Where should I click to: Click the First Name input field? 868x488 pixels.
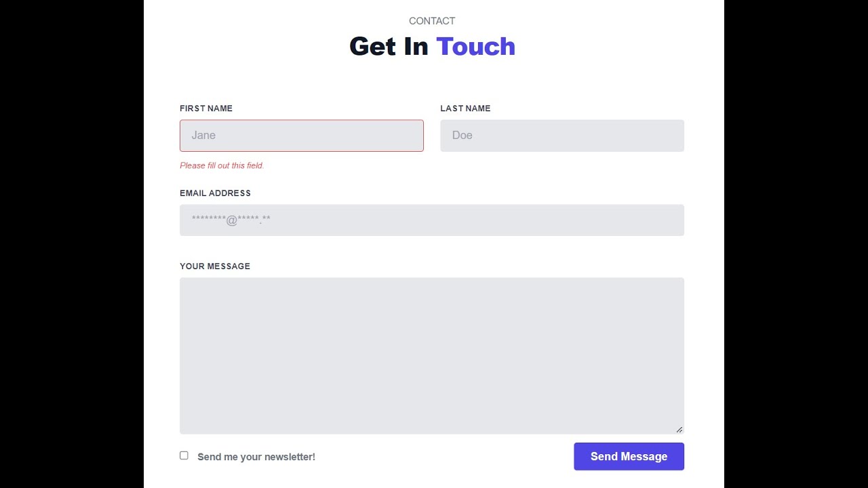tap(301, 136)
